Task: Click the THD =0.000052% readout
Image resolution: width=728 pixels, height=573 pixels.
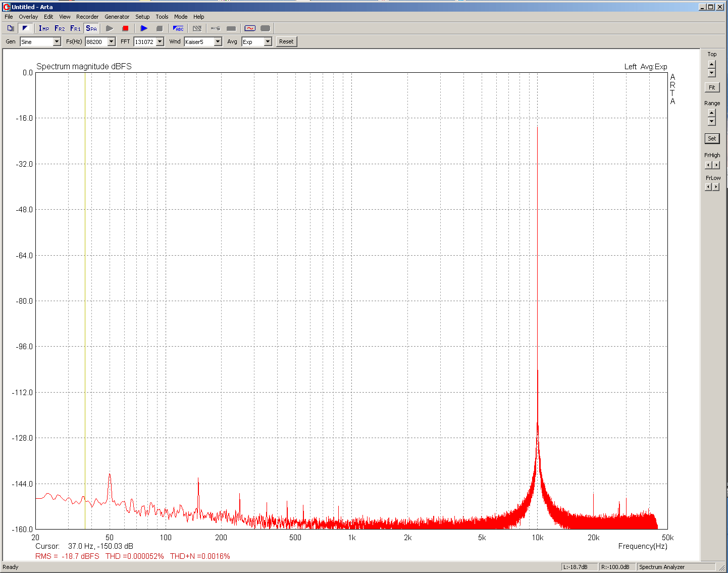Action: 135,556
